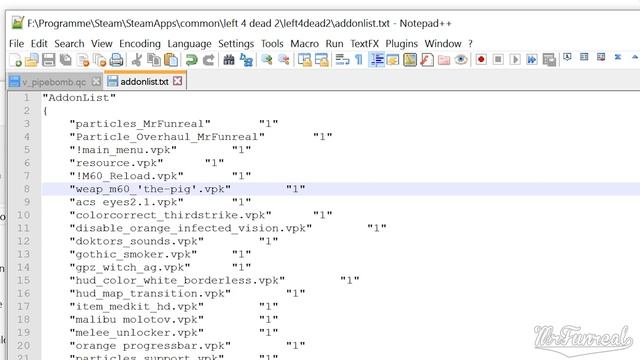Open the user defined language dialog icon

tap(393, 60)
